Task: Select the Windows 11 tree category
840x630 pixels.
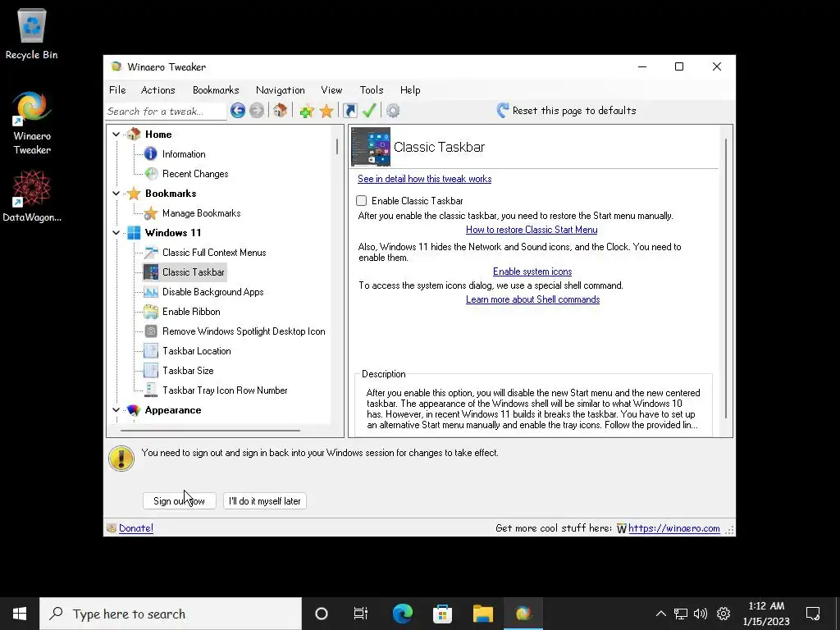Action: coord(173,232)
